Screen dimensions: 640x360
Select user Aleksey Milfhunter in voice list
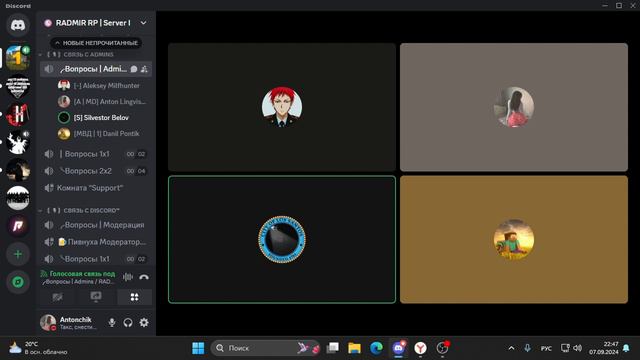point(99,85)
